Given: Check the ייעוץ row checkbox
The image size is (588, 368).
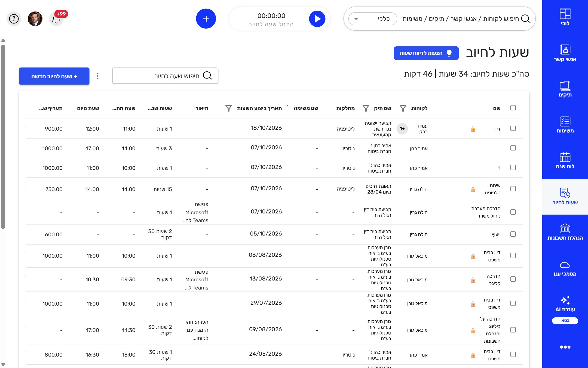Looking at the screenshot, I should click(x=513, y=234).
